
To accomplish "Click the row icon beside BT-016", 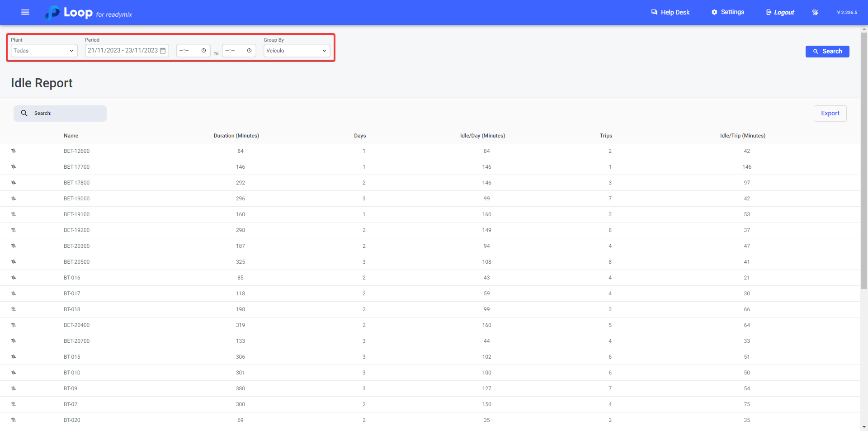I will click(x=14, y=278).
